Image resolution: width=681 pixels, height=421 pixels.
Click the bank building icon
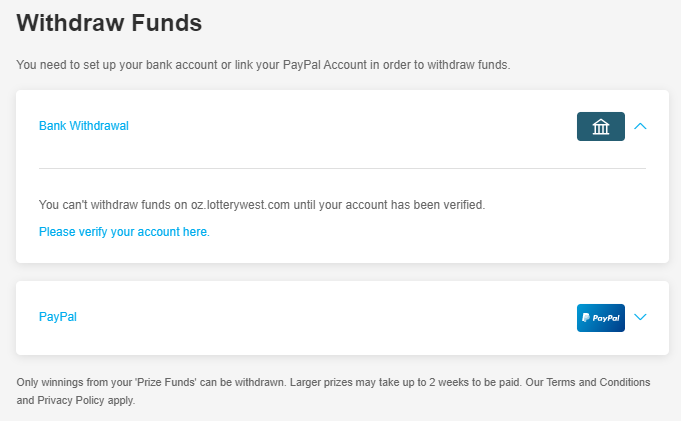coord(601,126)
